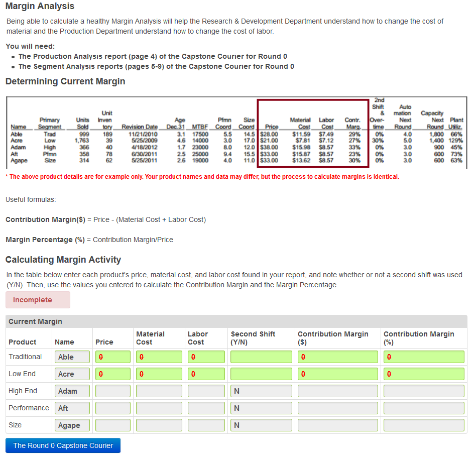
Task: Click Agape's Contribution Margin ($) field
Action: [x=336, y=425]
